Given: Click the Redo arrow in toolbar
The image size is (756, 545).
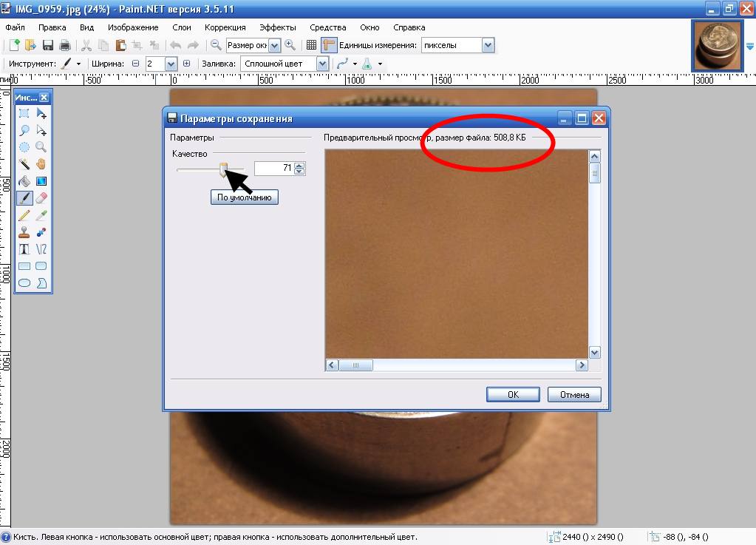Looking at the screenshot, I should 193,45.
